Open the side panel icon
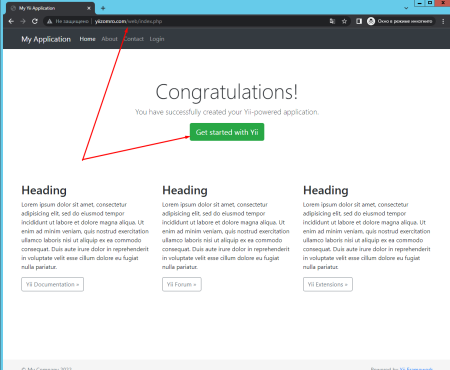 pos(359,21)
